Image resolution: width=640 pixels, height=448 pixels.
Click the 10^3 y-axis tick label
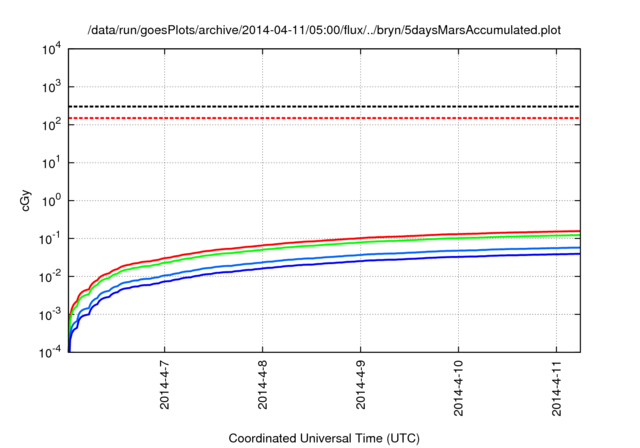point(51,87)
